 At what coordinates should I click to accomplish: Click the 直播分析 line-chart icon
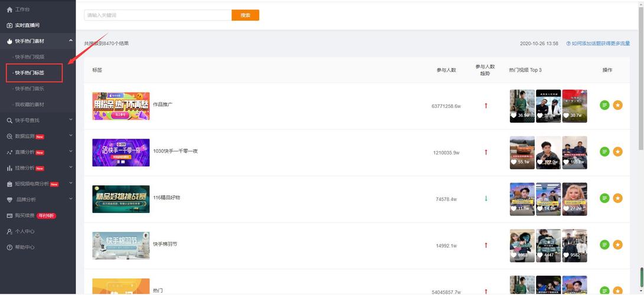9,152
